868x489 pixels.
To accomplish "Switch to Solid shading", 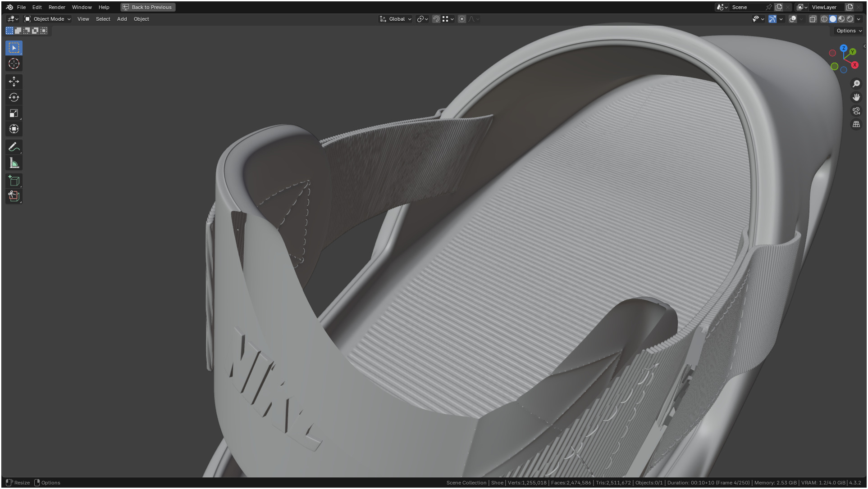I will (x=833, y=19).
